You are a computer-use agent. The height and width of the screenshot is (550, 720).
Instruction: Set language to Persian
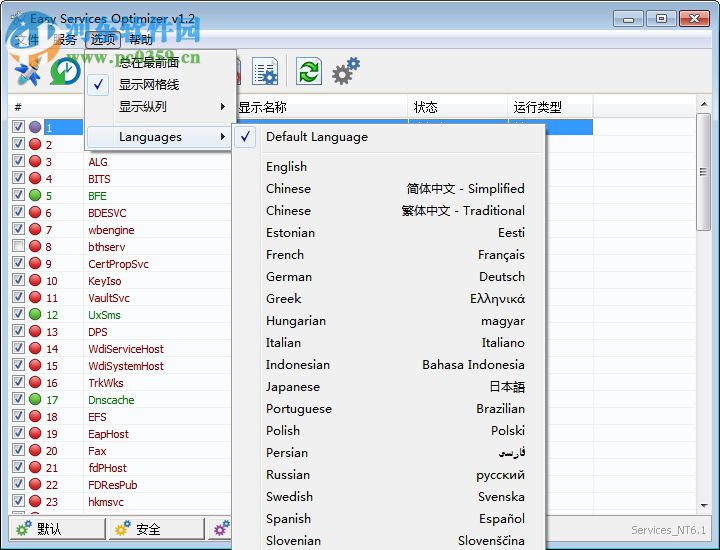[389, 453]
